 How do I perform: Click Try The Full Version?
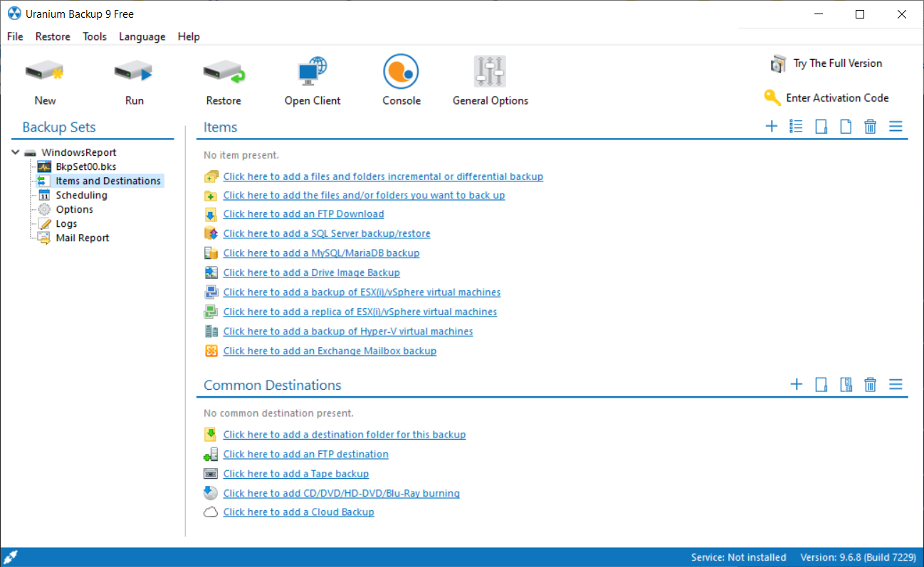coord(837,63)
